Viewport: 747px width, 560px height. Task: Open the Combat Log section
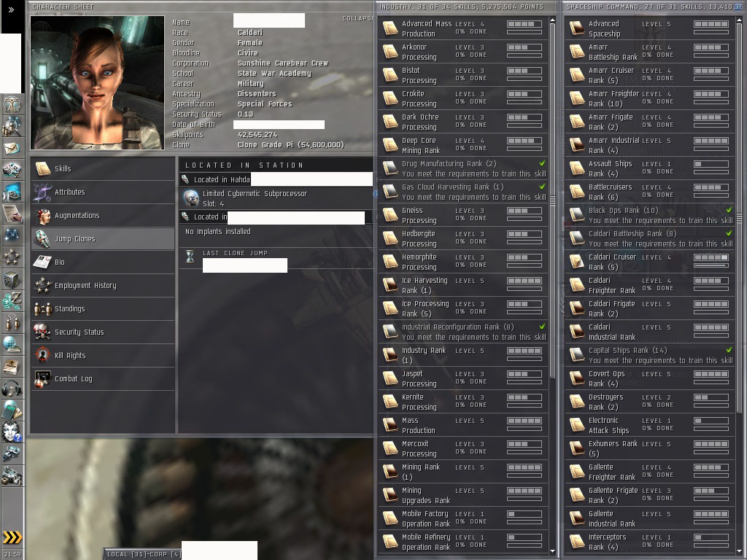click(103, 378)
